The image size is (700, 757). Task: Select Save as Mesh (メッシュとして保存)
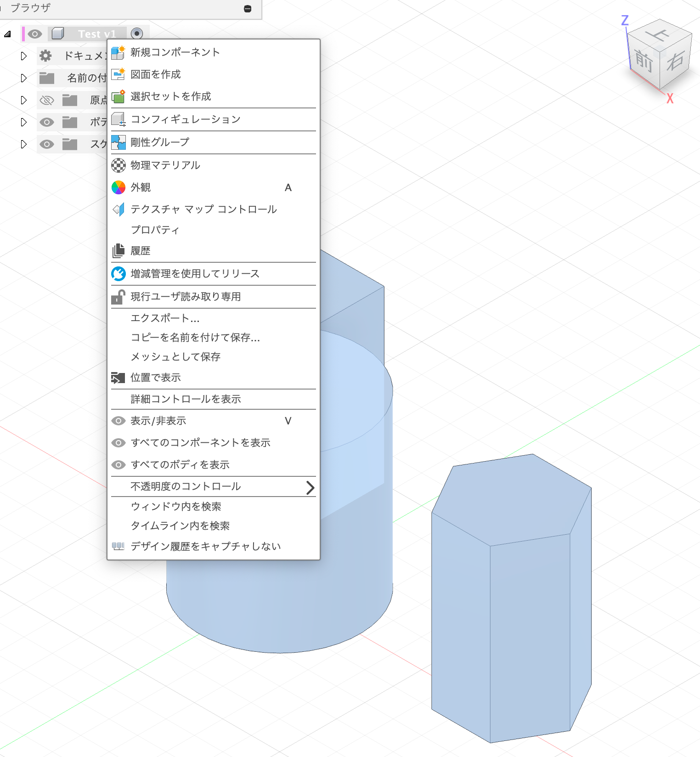coord(175,357)
